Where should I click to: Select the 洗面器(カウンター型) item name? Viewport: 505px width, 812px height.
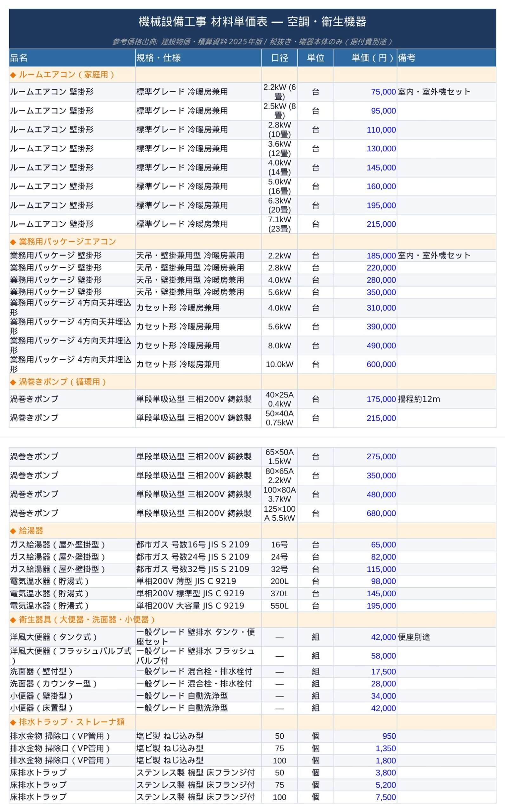54,684
